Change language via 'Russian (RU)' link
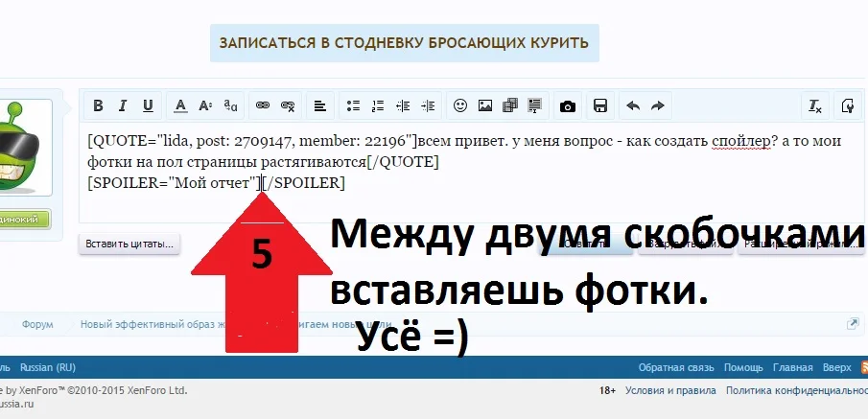This screenshot has width=868, height=419. tap(48, 367)
